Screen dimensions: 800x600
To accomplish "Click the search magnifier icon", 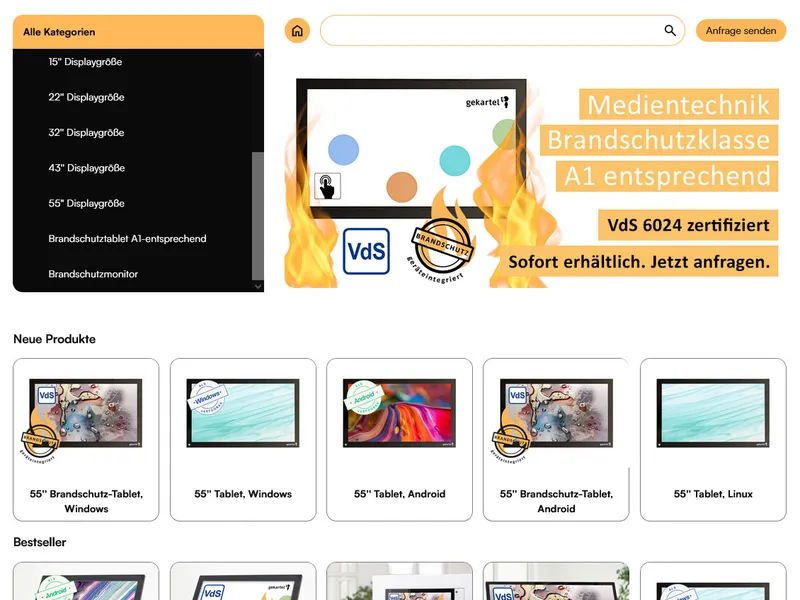I will (670, 31).
